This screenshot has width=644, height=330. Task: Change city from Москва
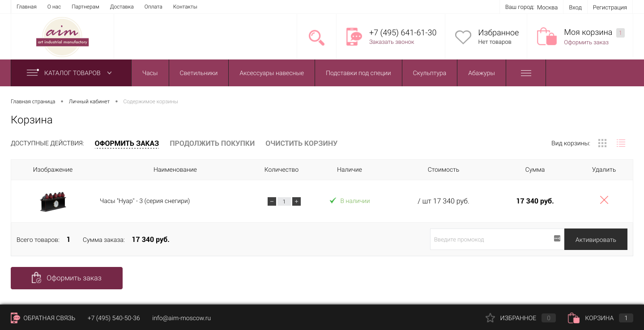tap(547, 7)
